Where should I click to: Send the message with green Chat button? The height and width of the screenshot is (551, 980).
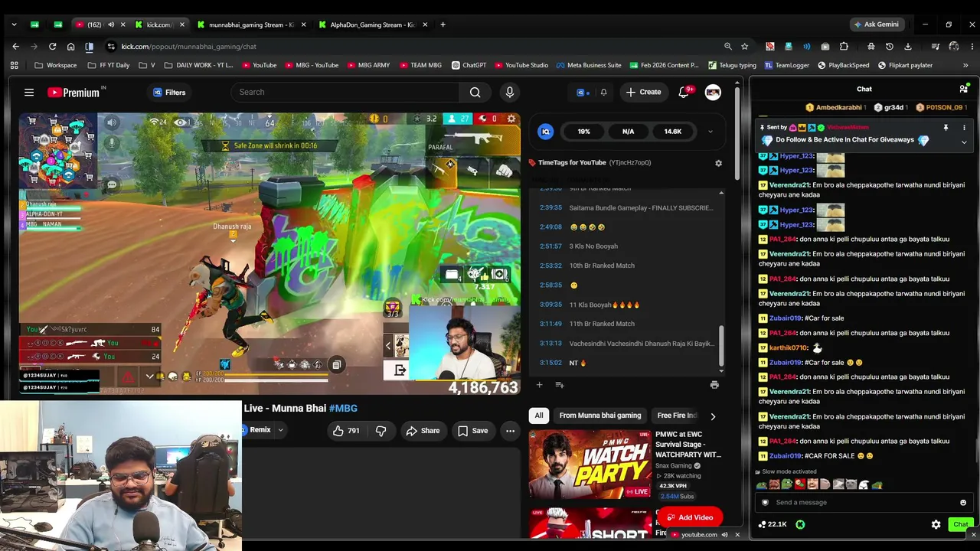pyautogui.click(x=960, y=524)
